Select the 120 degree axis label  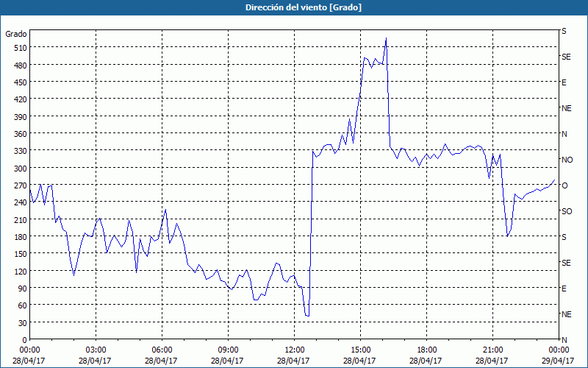click(x=21, y=272)
